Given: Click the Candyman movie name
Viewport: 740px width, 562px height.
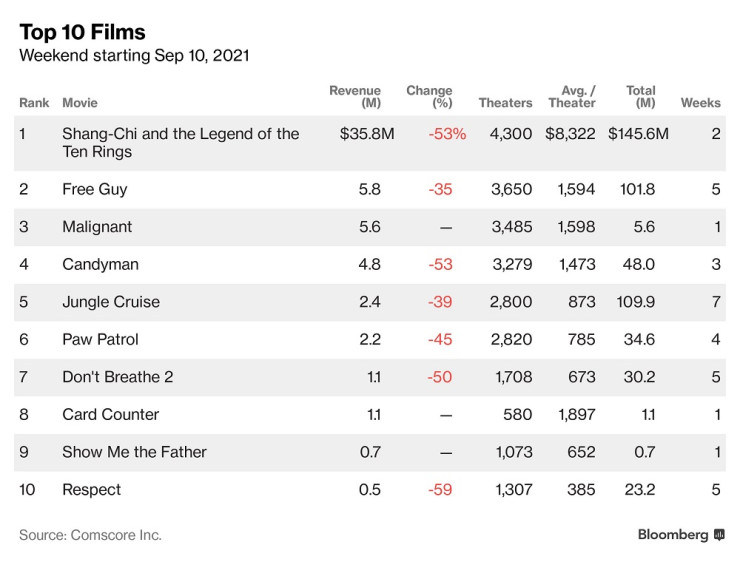Looking at the screenshot, I should pos(100,265).
